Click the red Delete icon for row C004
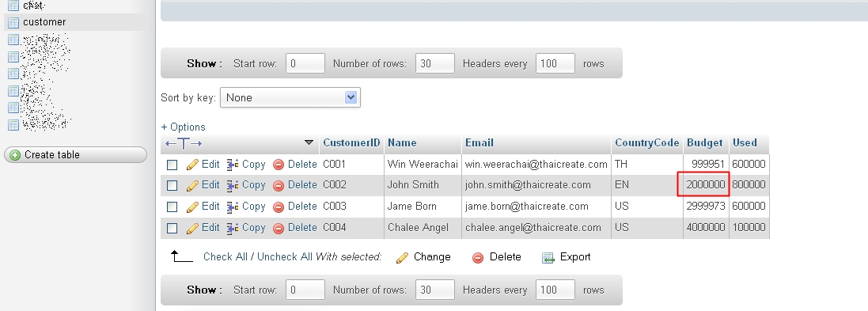868x311 pixels. [279, 228]
